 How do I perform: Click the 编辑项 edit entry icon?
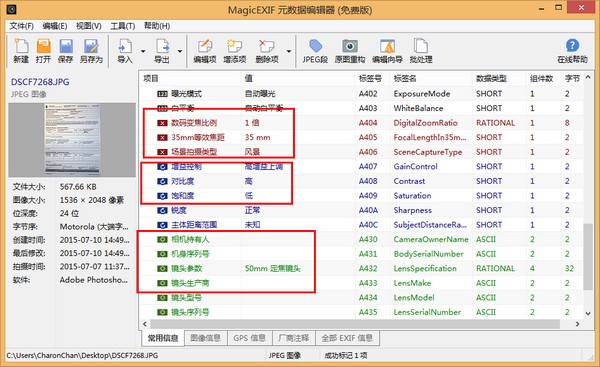(x=205, y=51)
